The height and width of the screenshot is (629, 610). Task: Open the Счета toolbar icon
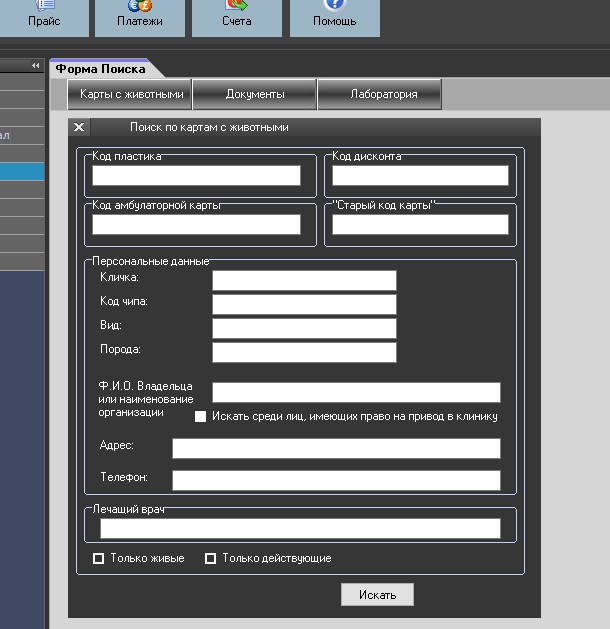(x=237, y=12)
